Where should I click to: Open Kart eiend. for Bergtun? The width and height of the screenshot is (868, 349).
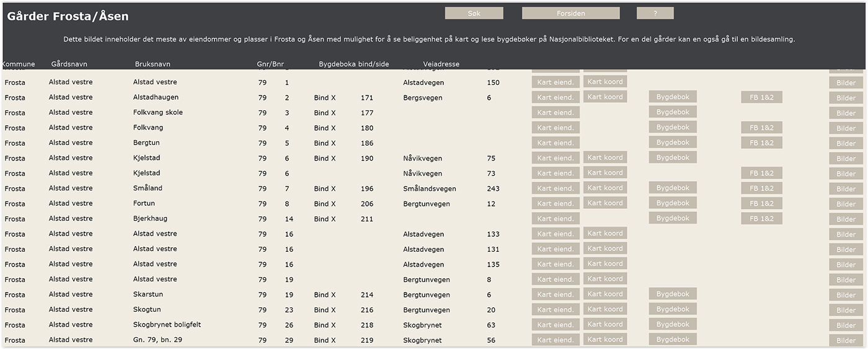click(556, 143)
